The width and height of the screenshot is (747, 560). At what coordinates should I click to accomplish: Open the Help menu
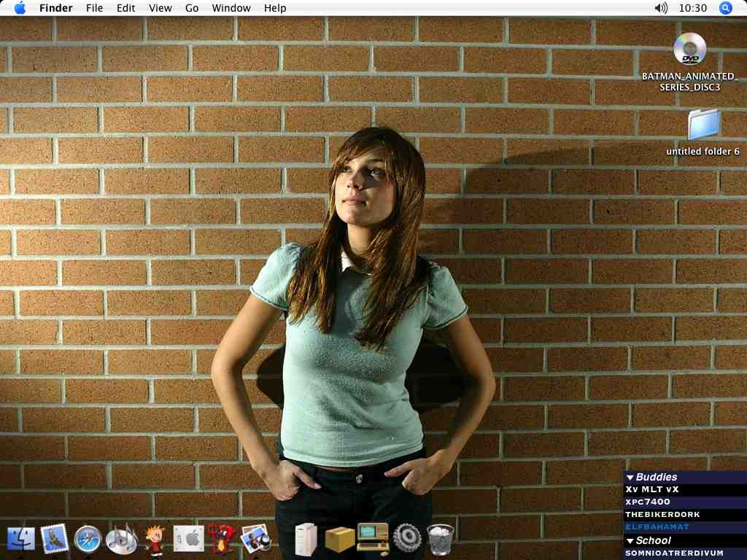pos(275,8)
